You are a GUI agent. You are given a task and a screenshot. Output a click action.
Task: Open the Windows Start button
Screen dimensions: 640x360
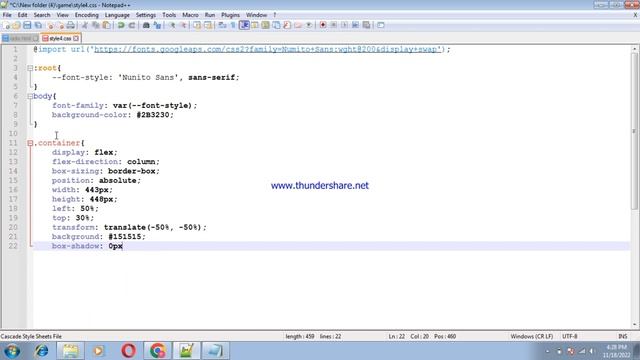coord(12,351)
